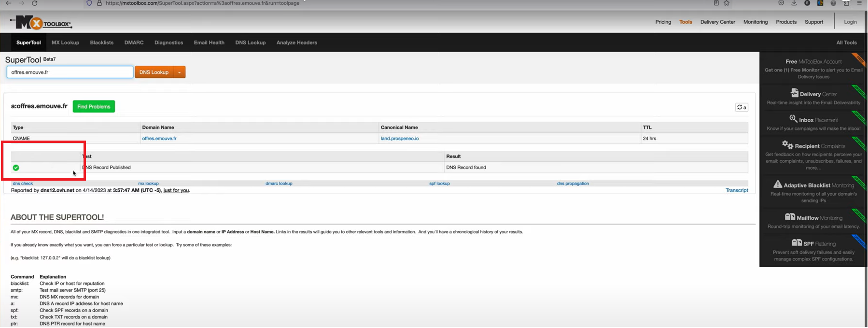Open the browser hamburger menu
The width and height of the screenshot is (868, 328).
coord(859,3)
